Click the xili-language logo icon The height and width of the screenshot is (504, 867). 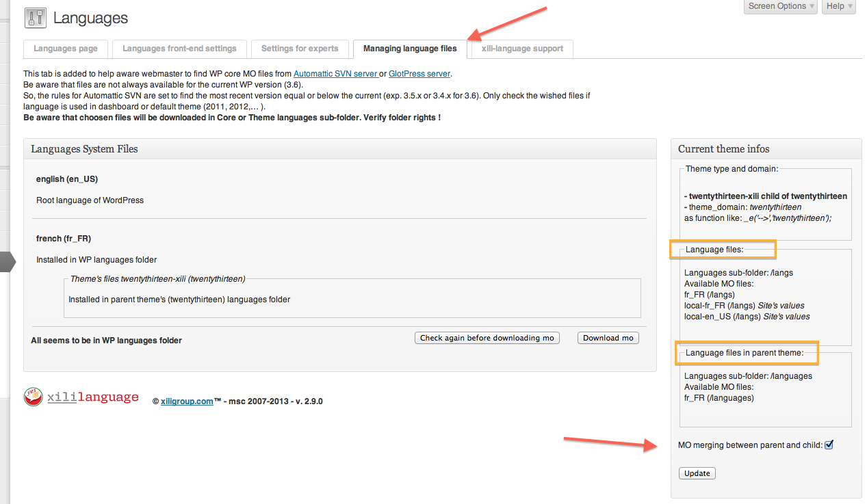[33, 397]
